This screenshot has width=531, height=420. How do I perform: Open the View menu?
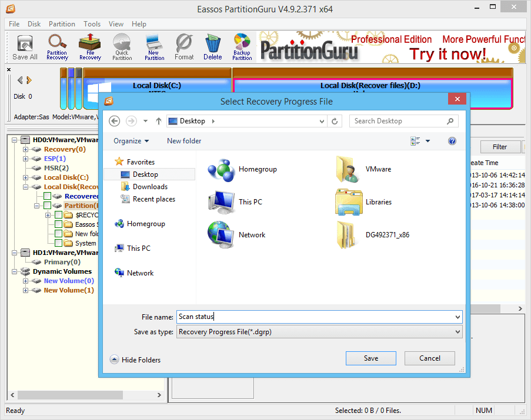click(x=116, y=24)
